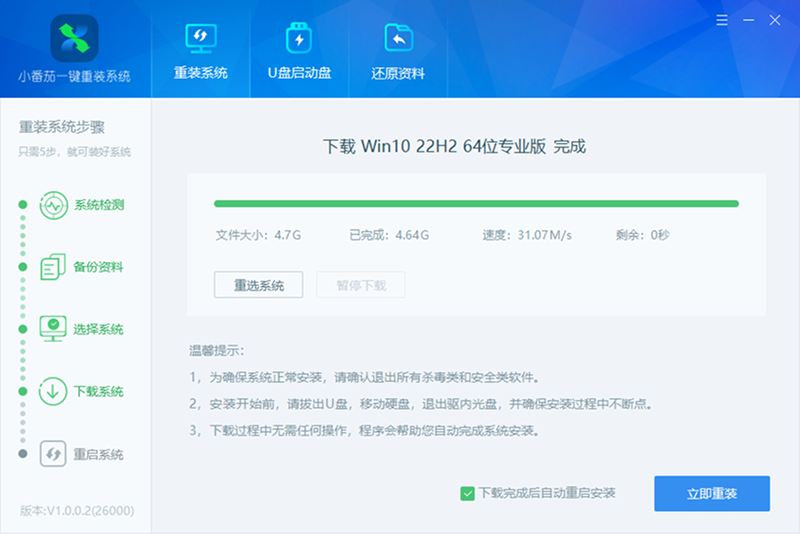The width and height of the screenshot is (800, 534).
Task: Select the 系统检测 step label
Action: pos(99,205)
